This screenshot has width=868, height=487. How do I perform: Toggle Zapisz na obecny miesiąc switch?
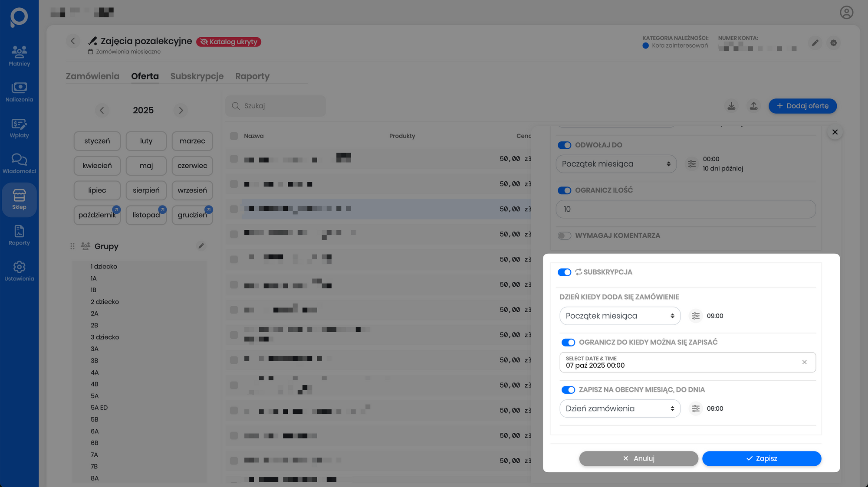(x=568, y=390)
